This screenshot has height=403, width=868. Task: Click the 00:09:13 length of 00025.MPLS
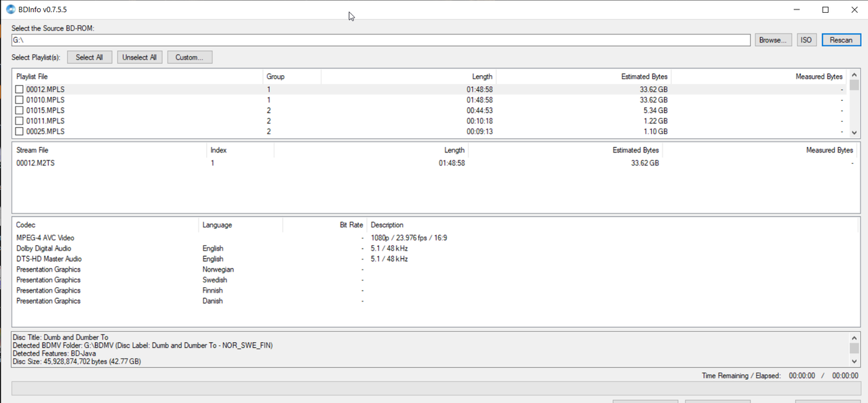[x=479, y=131]
